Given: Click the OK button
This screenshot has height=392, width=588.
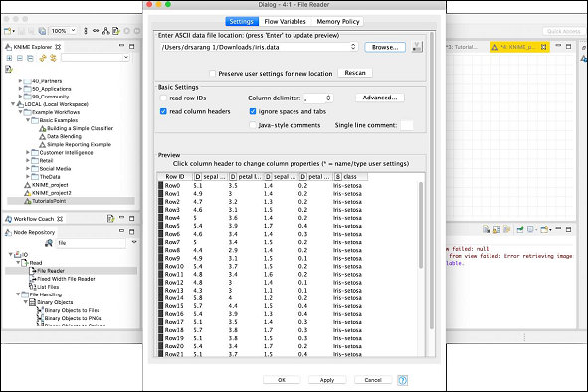Looking at the screenshot, I should click(282, 380).
